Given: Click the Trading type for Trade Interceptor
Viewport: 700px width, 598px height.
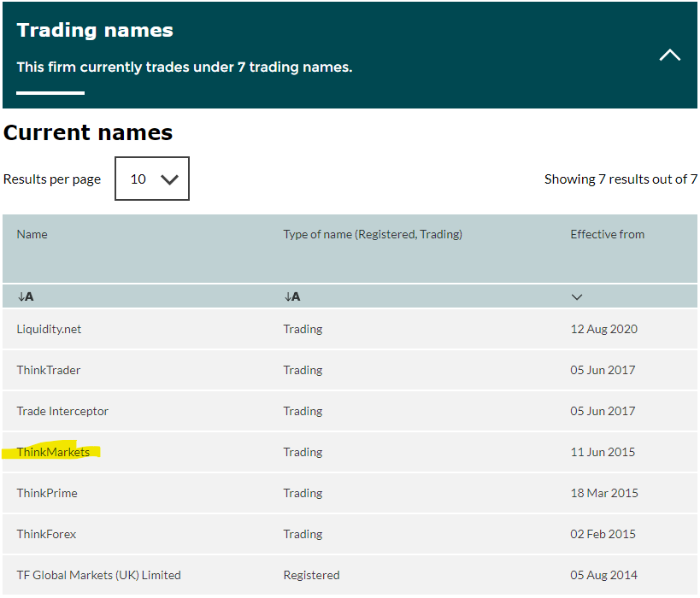Looking at the screenshot, I should [x=303, y=412].
